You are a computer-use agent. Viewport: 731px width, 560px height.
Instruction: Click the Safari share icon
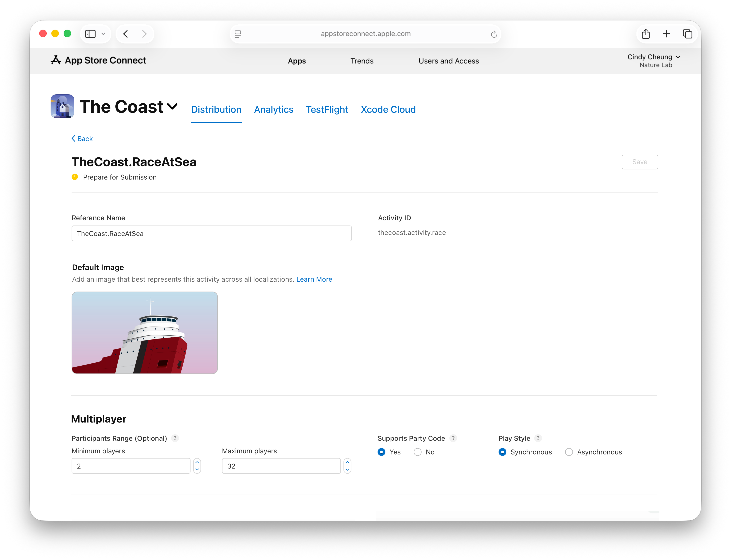(x=646, y=34)
